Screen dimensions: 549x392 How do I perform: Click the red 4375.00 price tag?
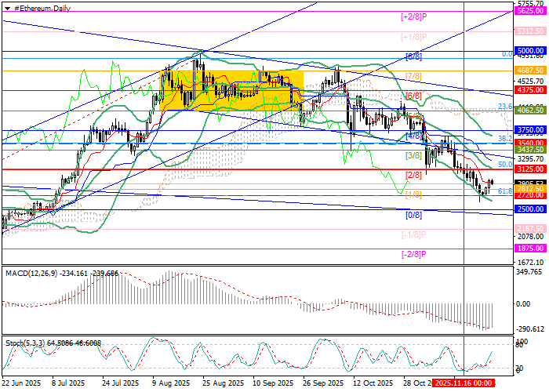531,90
